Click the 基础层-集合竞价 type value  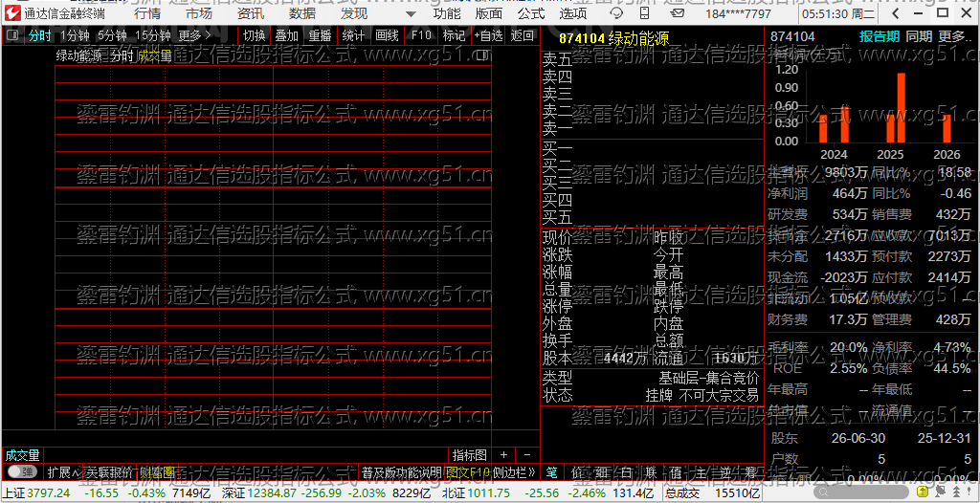click(708, 378)
